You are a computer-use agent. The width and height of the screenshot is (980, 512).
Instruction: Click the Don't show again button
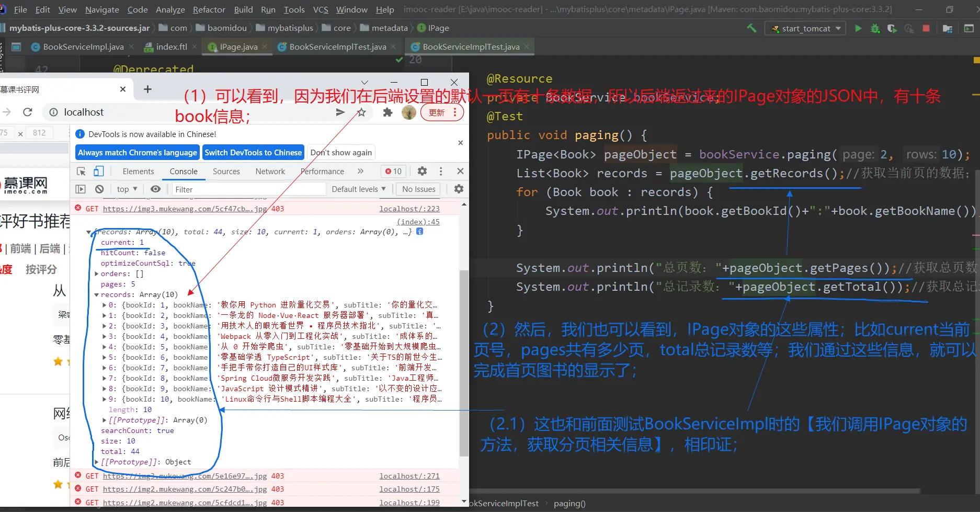click(x=341, y=152)
